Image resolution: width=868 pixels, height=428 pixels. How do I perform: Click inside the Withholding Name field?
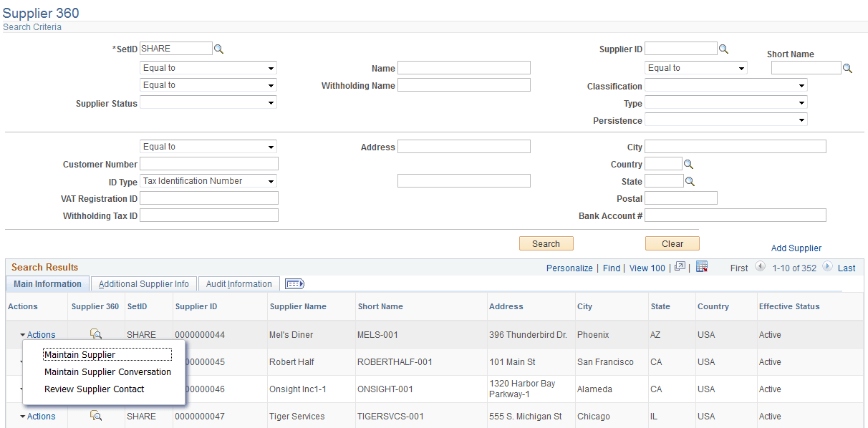point(464,84)
